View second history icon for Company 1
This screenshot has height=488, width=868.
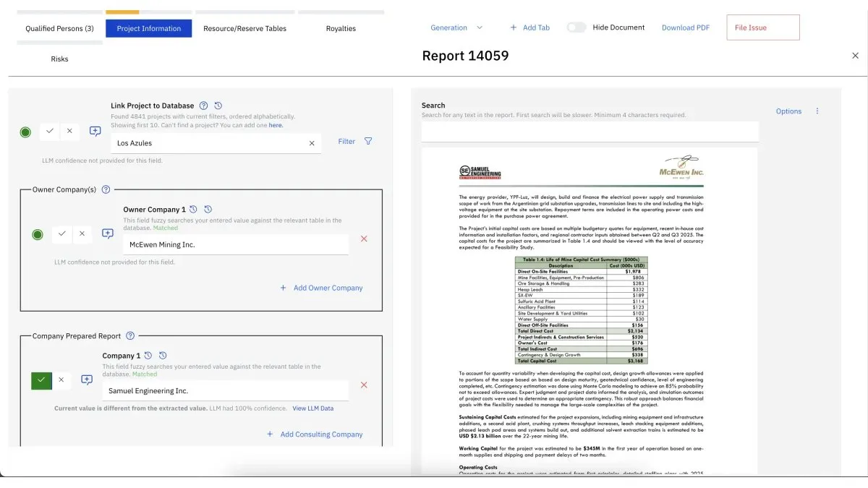(x=163, y=356)
